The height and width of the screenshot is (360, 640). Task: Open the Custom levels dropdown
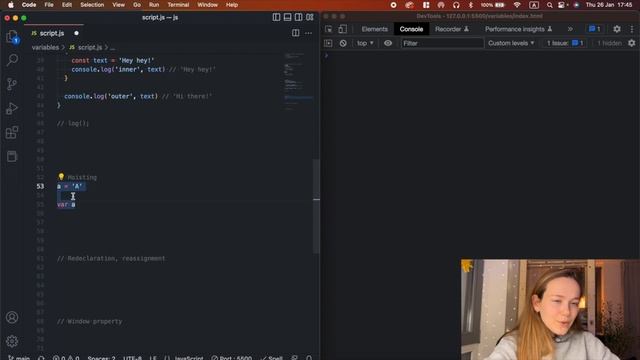coord(511,43)
